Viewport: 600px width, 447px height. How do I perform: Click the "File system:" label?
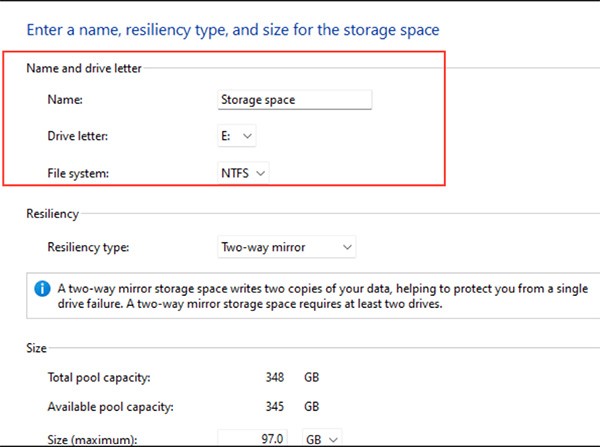(x=78, y=173)
